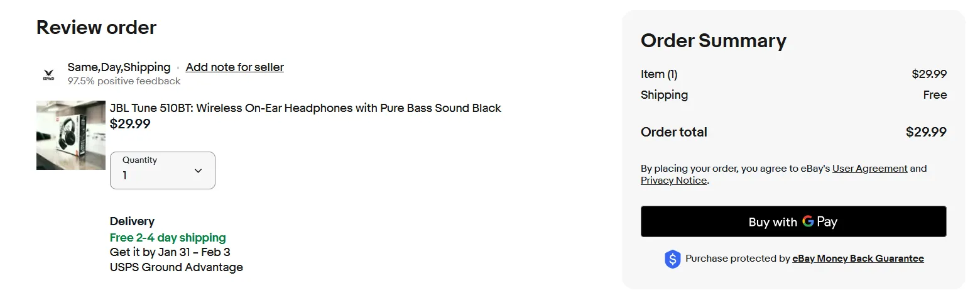Screen dimensions: 980x290
Task: Open the User Agreement link
Action: pos(869,169)
